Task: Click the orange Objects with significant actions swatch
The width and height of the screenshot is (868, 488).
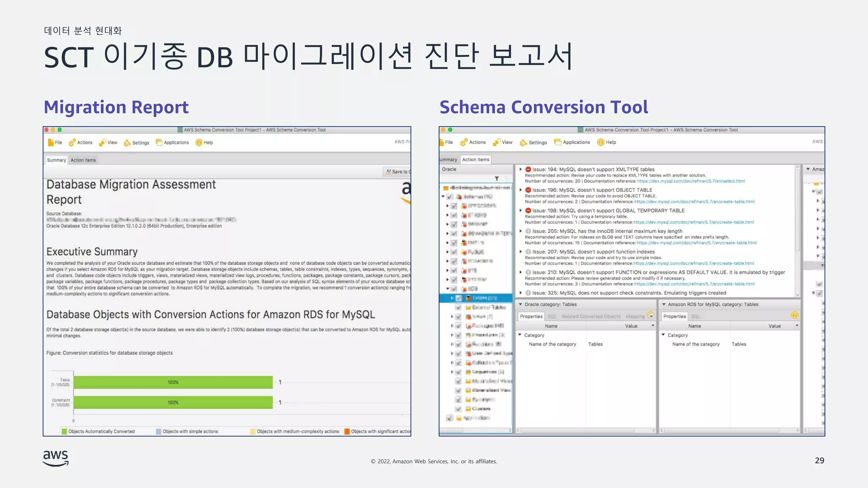Action: 347,431
